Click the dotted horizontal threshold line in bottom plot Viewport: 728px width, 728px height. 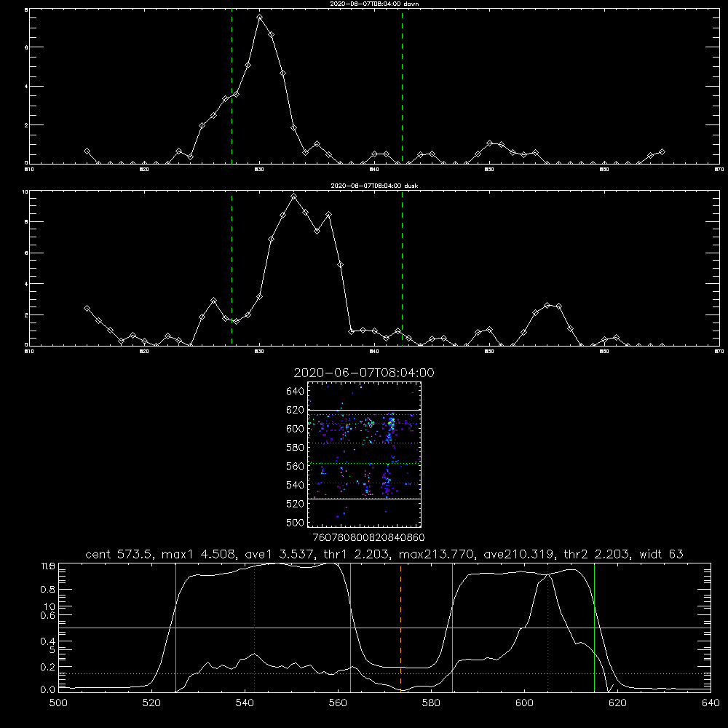[384, 673]
